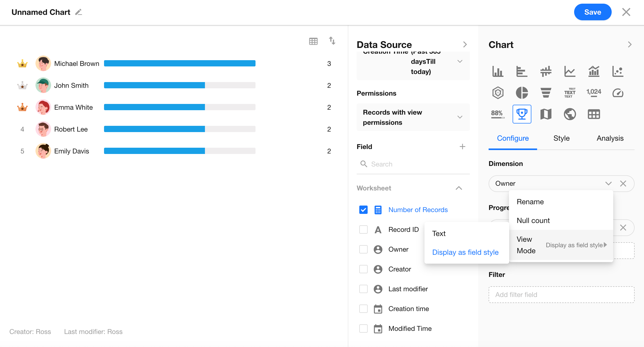The height and width of the screenshot is (347, 644).
Task: Switch to the Style tab
Action: pyautogui.click(x=561, y=138)
